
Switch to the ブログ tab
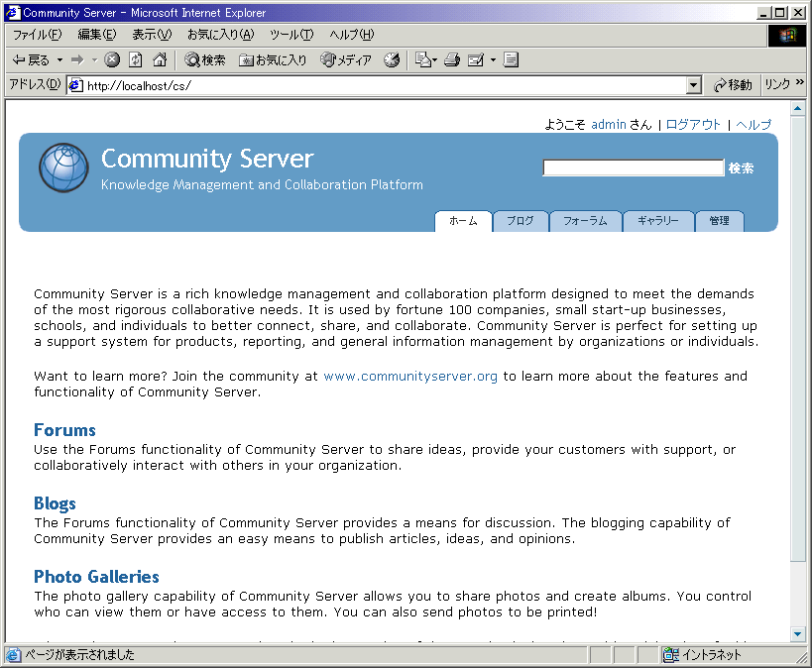pos(521,221)
